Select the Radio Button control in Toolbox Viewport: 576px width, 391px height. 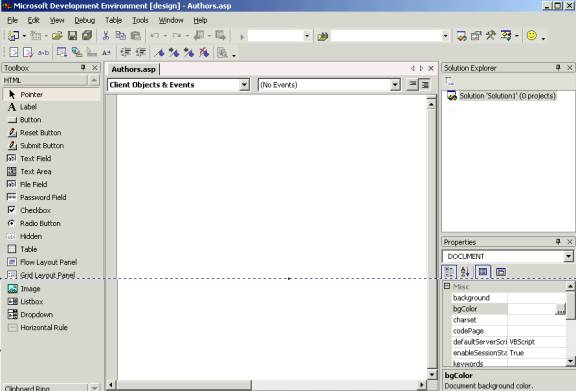coord(51,223)
